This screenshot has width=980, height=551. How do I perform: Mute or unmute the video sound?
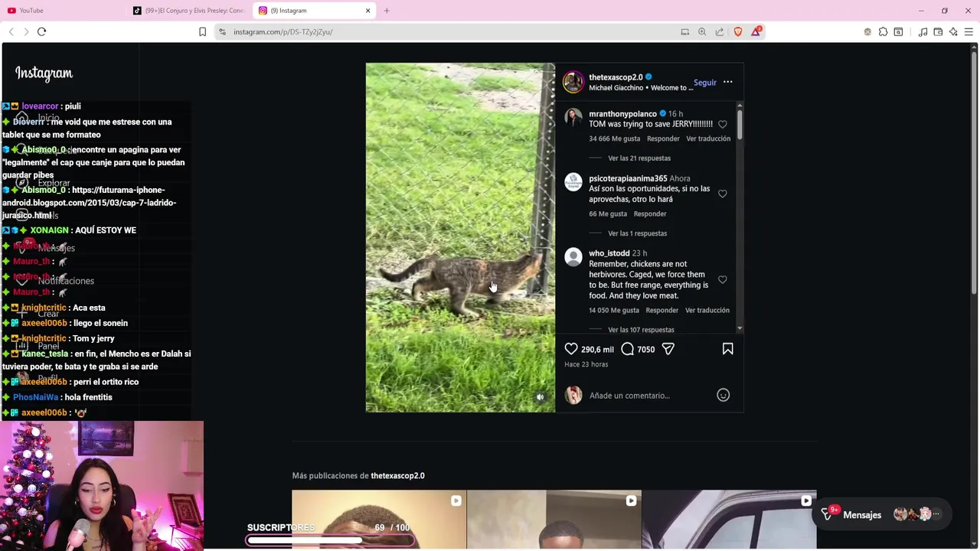click(540, 397)
